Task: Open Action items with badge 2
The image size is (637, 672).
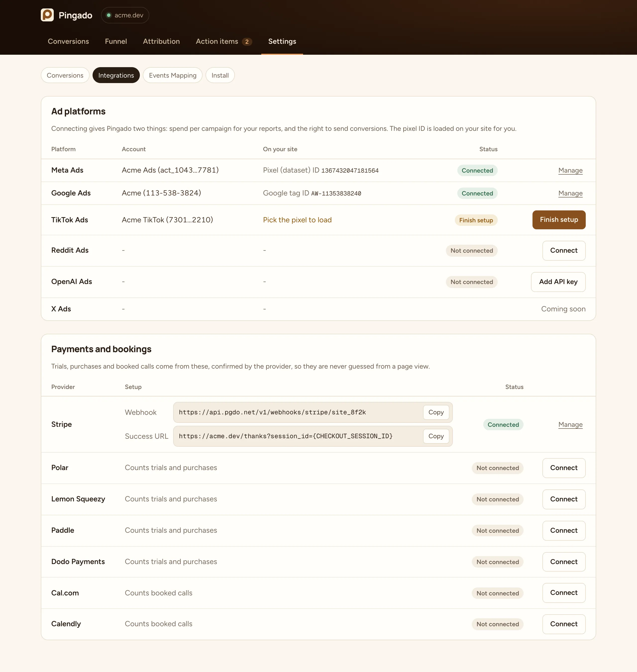Action: coord(224,41)
